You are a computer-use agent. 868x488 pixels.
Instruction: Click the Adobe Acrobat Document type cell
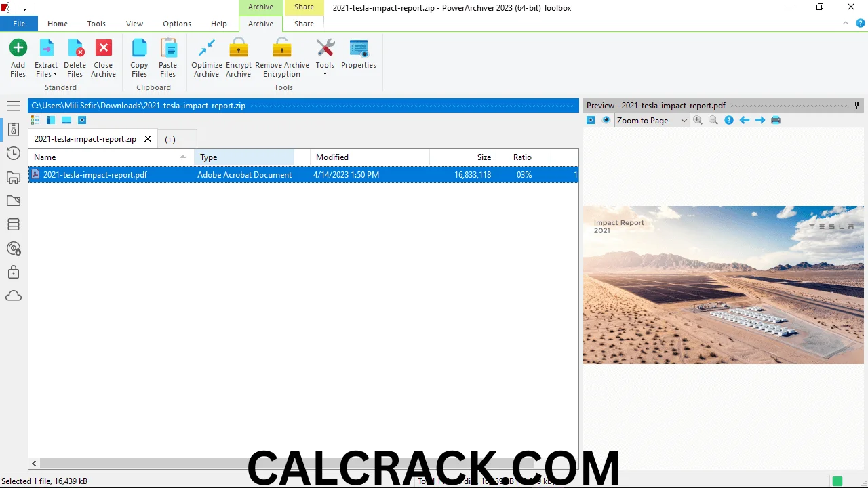click(x=245, y=175)
